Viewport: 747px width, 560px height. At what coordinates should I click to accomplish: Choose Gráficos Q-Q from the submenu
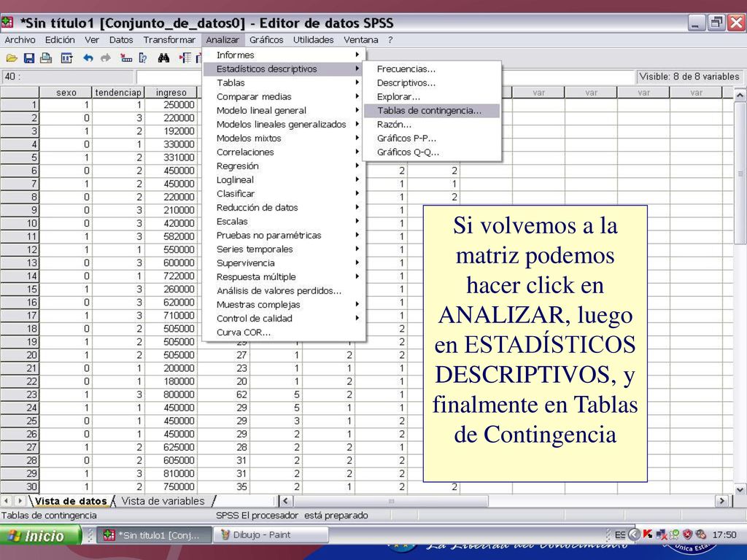432,152
